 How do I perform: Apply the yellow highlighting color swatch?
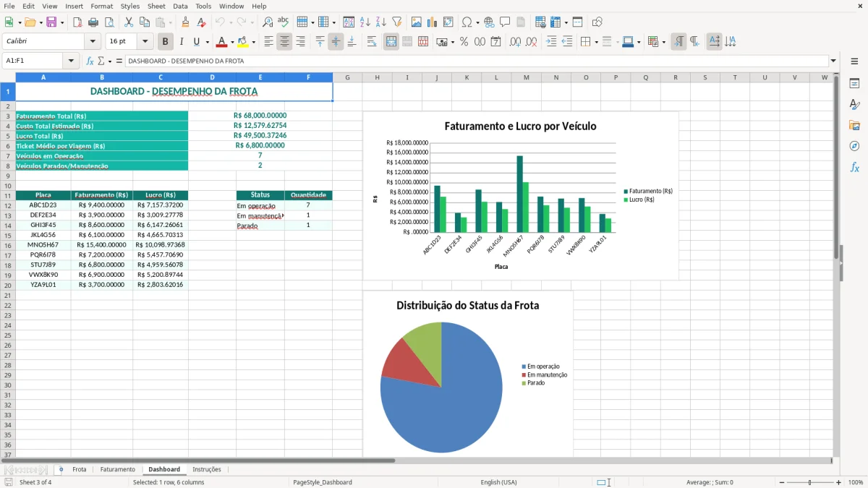[243, 42]
